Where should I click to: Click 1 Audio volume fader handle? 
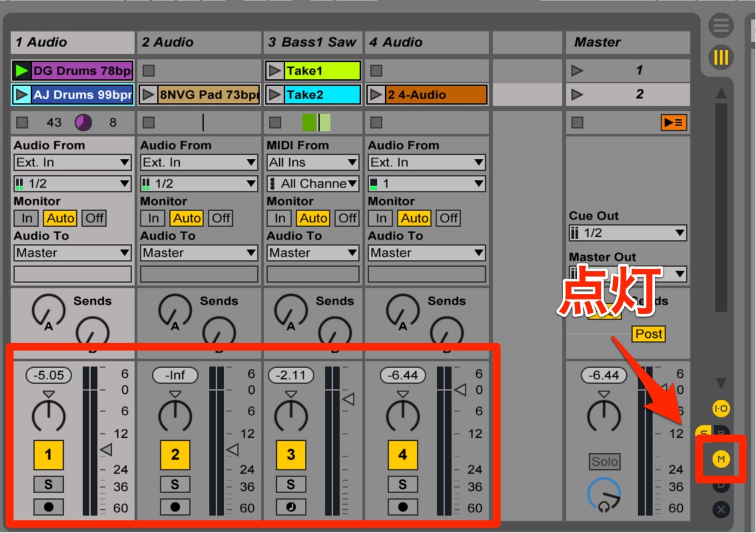point(106,450)
